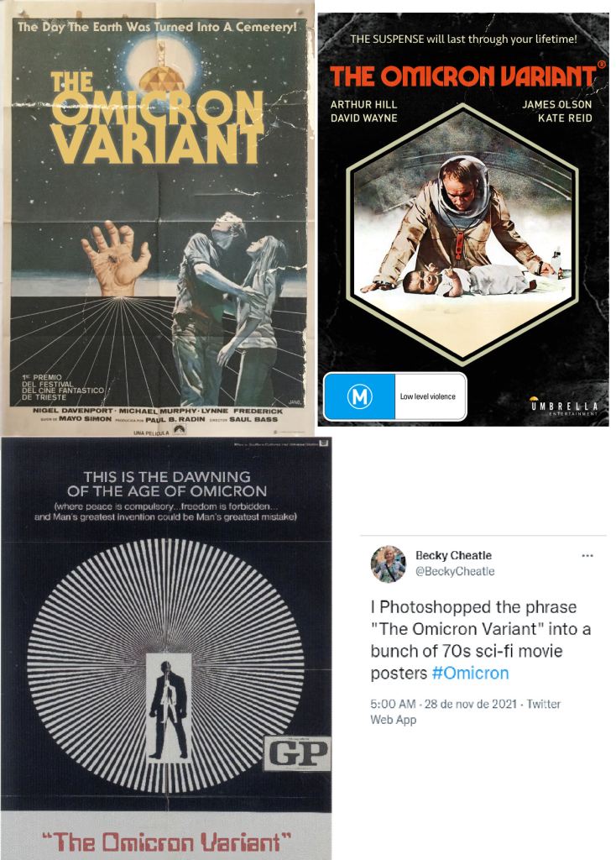The height and width of the screenshot is (860, 616).
Task: Click Becky Cheatle's profile avatar
Action: [x=389, y=564]
